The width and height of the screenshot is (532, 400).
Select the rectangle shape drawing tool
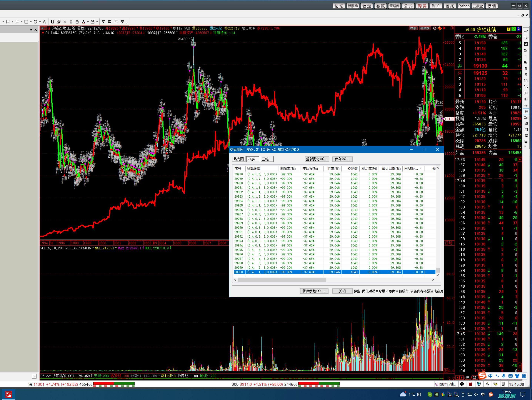point(26,22)
